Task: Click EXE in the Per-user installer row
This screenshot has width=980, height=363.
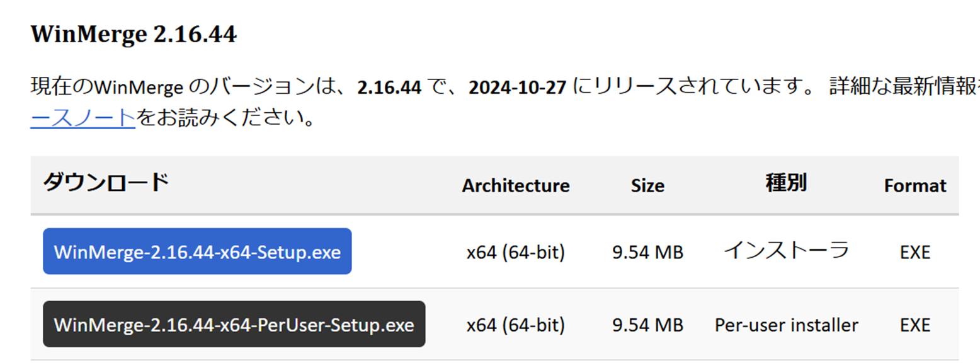Action: tap(915, 325)
